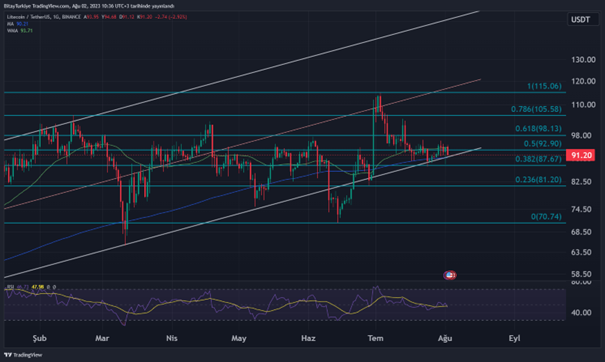605x362 pixels.
Task: Click the economic event flag icon
Action: [450, 275]
